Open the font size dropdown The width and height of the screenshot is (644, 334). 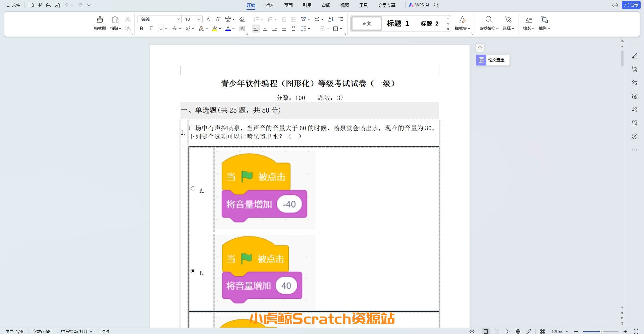click(199, 19)
